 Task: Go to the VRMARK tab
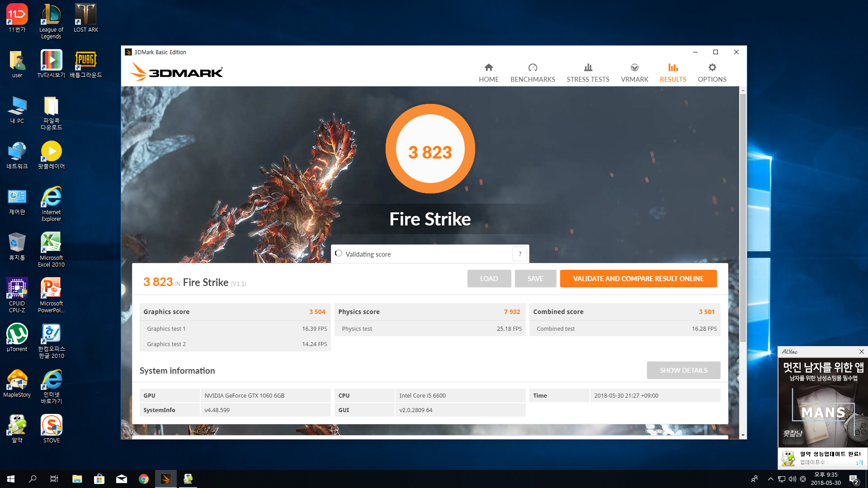tap(634, 73)
